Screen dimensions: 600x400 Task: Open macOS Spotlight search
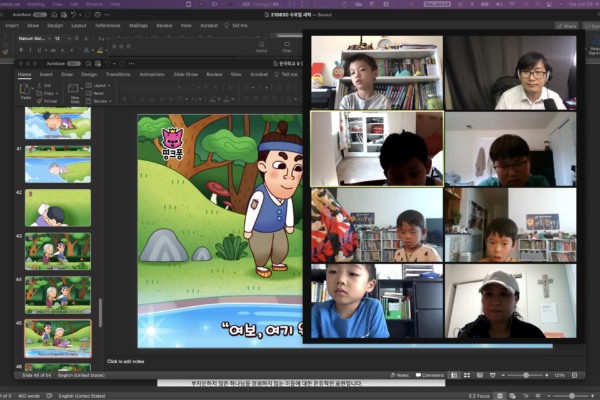(x=538, y=4)
